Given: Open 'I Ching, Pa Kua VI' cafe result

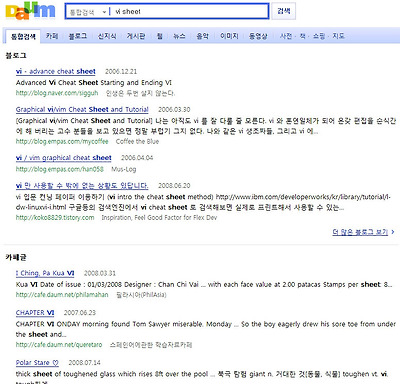Looking at the screenshot, I should point(45,273).
